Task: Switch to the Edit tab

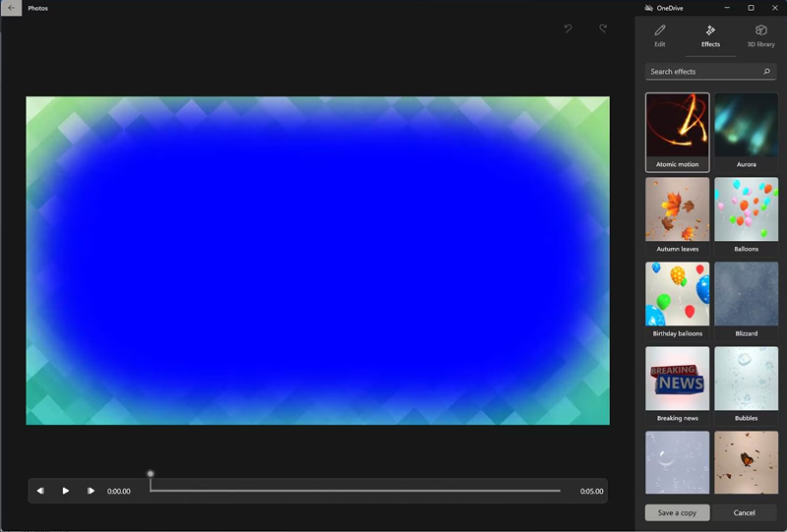Action: click(x=659, y=36)
